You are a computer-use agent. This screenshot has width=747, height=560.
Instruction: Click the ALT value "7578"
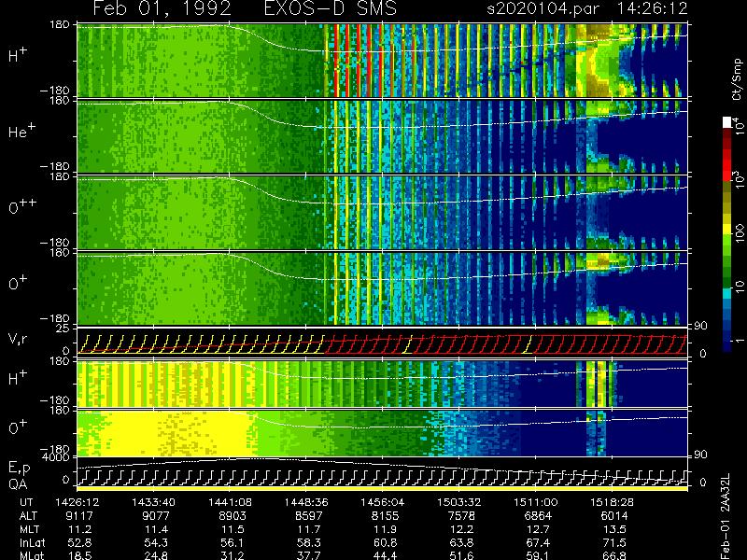click(461, 516)
